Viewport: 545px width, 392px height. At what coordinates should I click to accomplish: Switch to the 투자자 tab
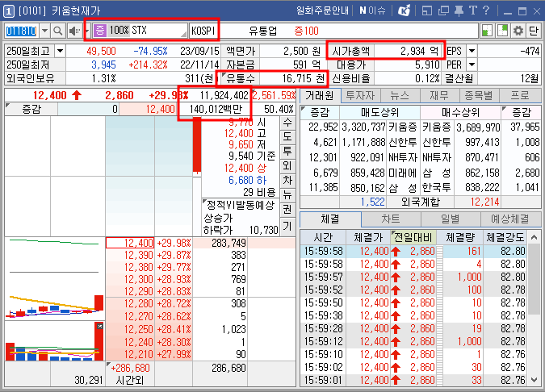tap(360, 95)
